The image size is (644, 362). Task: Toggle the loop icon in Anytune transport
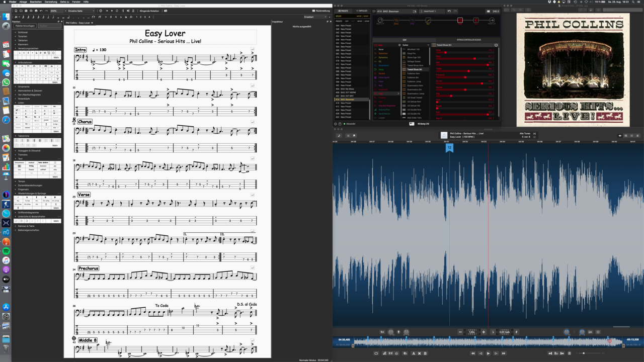click(x=376, y=353)
